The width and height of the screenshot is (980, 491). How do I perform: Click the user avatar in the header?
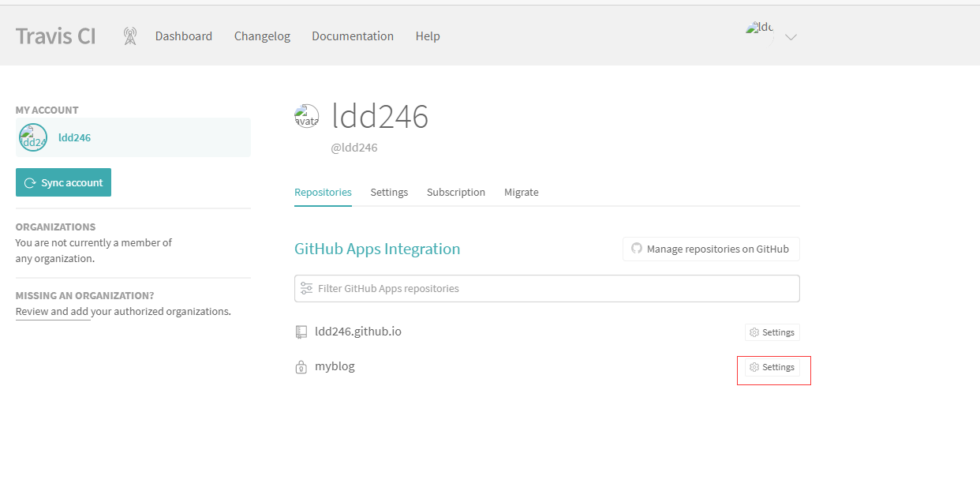pyautogui.click(x=759, y=33)
